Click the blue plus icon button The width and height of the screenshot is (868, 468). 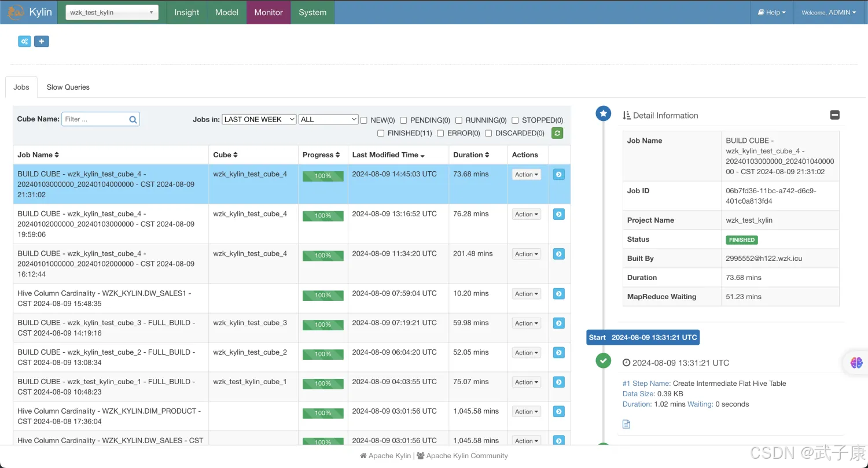pyautogui.click(x=41, y=41)
